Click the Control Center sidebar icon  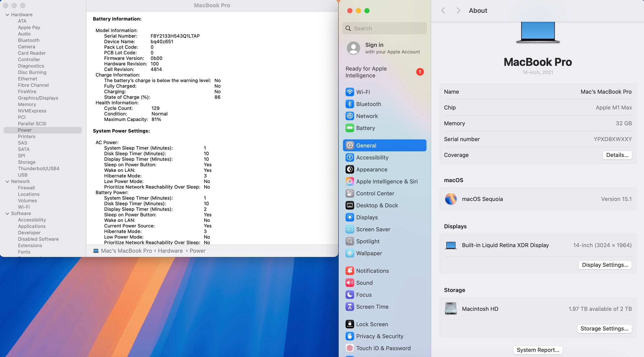tap(350, 193)
